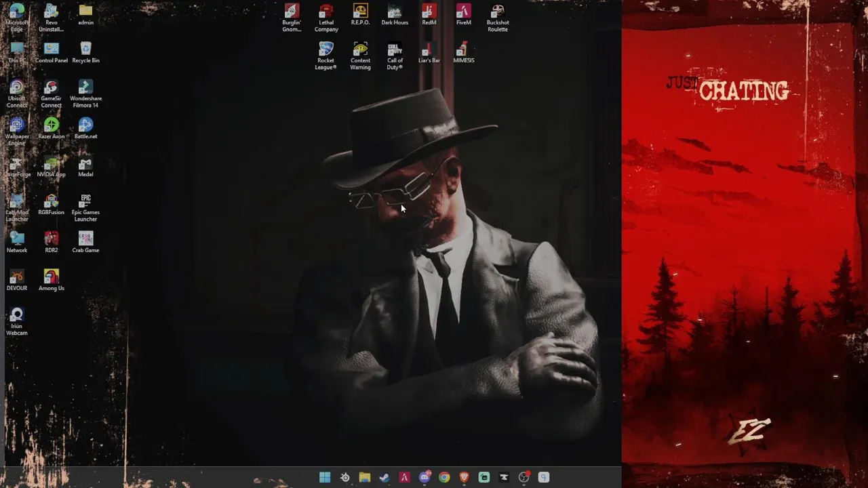Select the Dark Hours shortcut
The image size is (868, 488).
tap(395, 14)
